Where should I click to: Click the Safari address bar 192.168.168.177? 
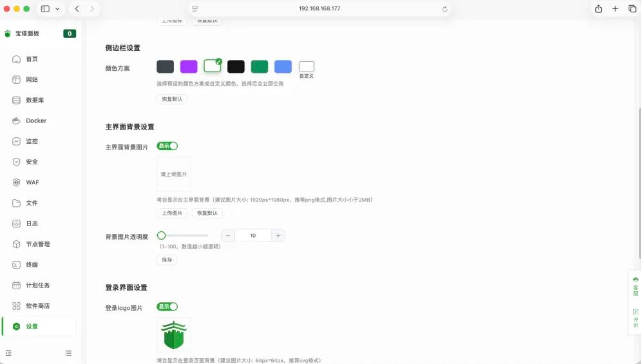click(320, 8)
